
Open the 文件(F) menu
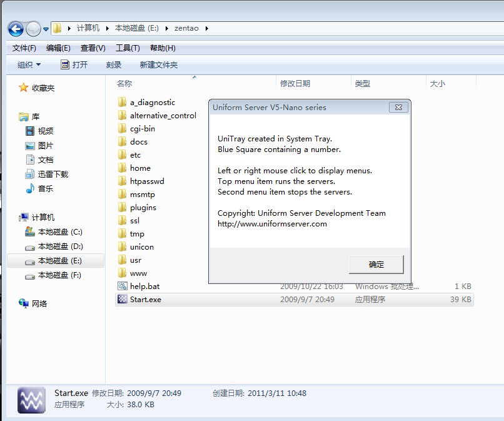pyautogui.click(x=24, y=48)
